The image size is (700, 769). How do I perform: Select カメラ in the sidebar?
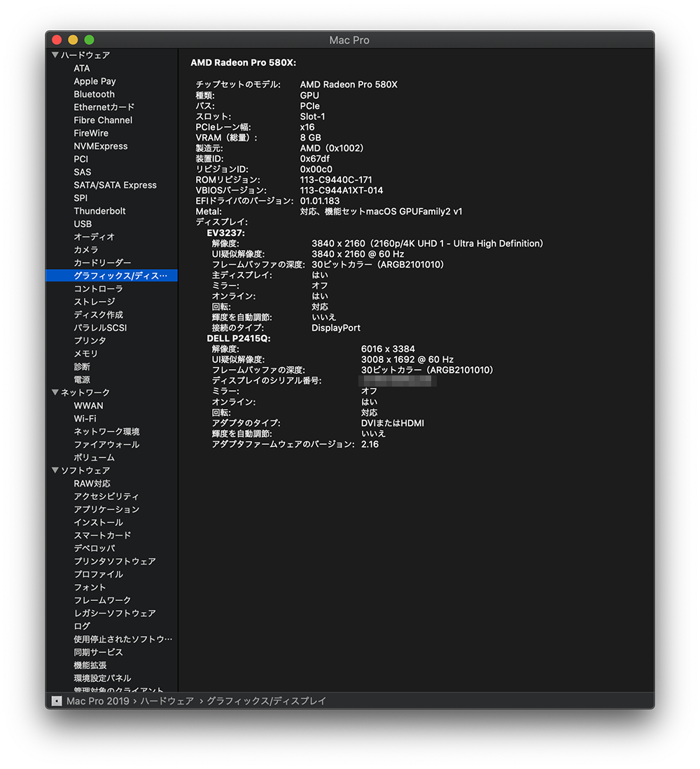tap(86, 250)
